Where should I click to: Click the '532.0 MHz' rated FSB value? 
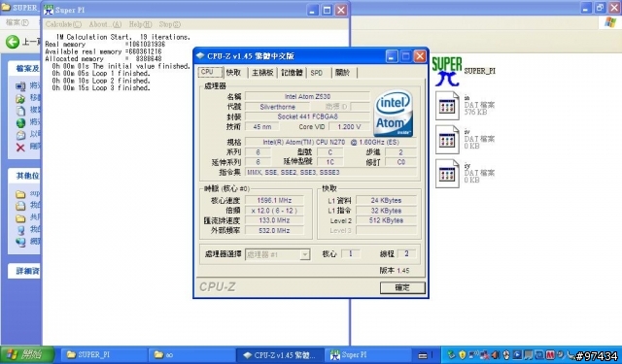pyautogui.click(x=274, y=230)
